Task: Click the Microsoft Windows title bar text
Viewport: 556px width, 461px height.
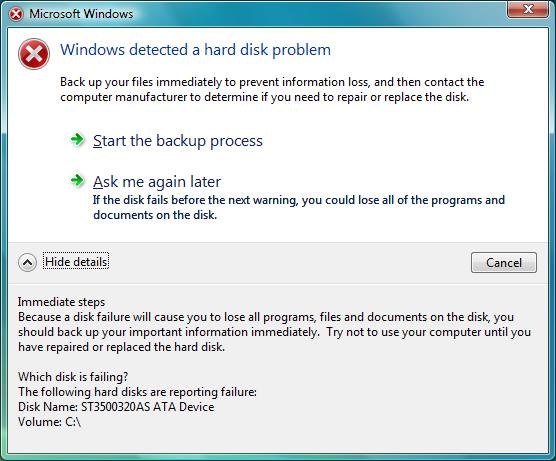Action: tap(81, 14)
